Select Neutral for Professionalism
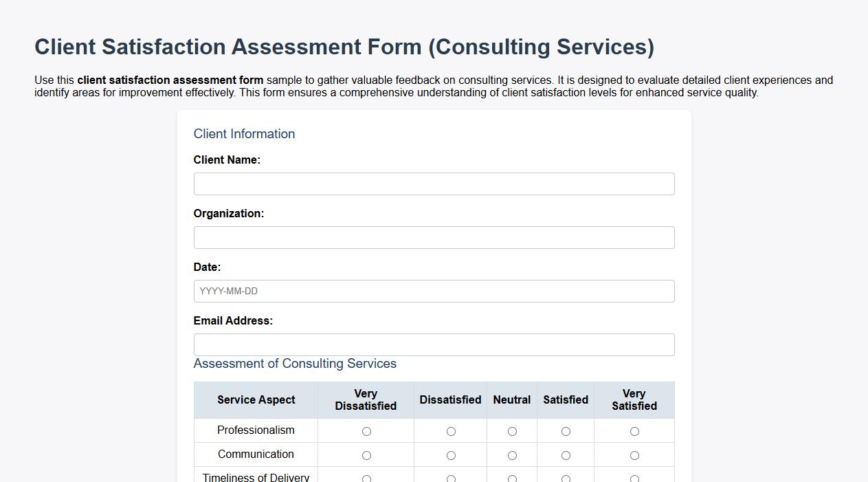 pos(511,431)
